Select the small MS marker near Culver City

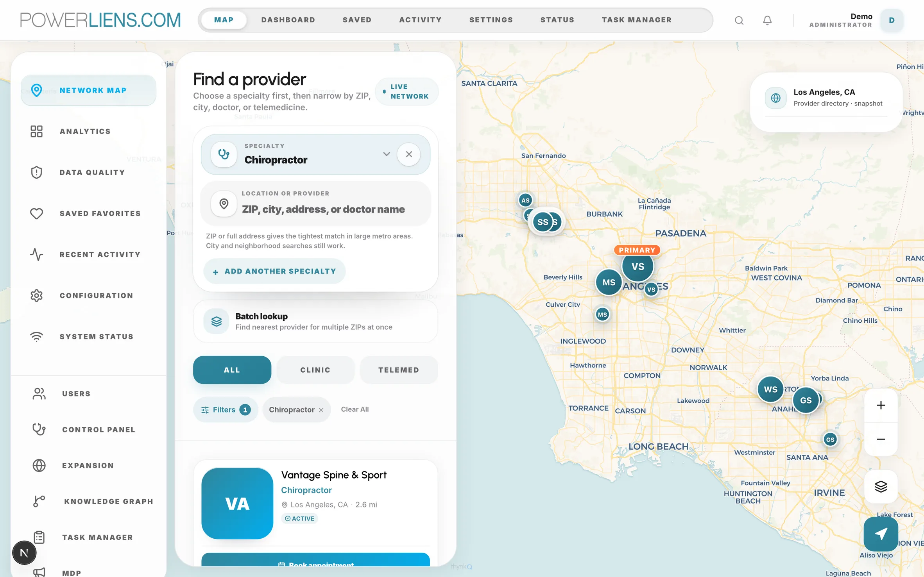(602, 314)
